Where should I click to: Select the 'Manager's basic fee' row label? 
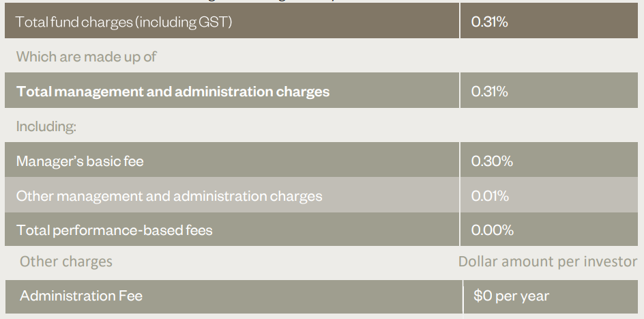coord(80,161)
